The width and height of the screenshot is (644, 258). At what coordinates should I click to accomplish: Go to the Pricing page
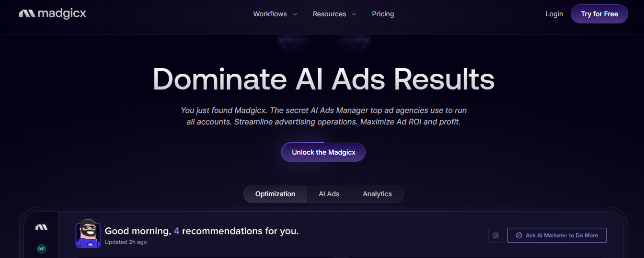coord(383,14)
